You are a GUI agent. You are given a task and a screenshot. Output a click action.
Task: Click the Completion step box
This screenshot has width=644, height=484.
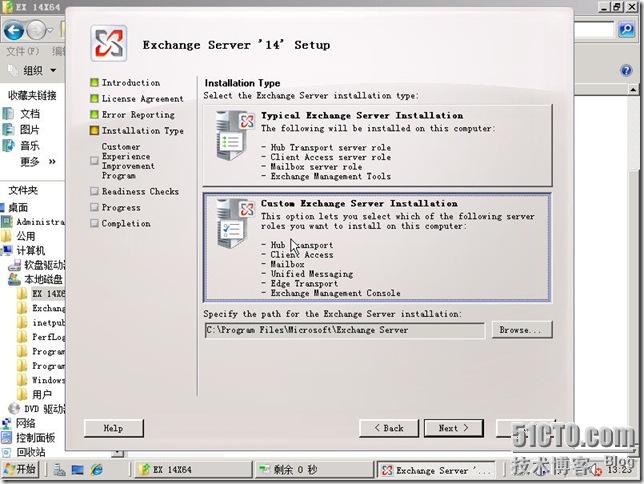(94, 224)
